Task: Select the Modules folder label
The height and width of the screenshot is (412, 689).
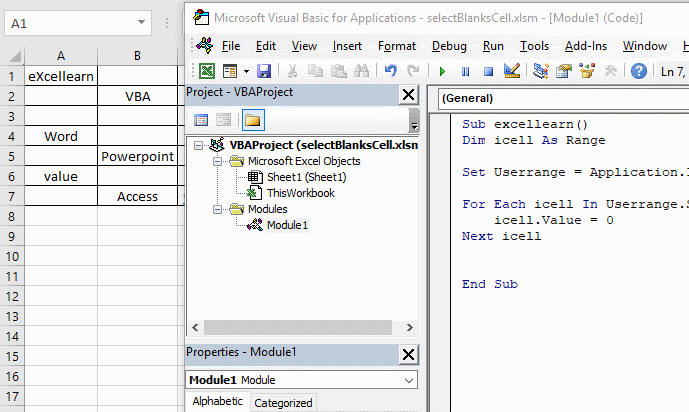Action: tap(267, 209)
